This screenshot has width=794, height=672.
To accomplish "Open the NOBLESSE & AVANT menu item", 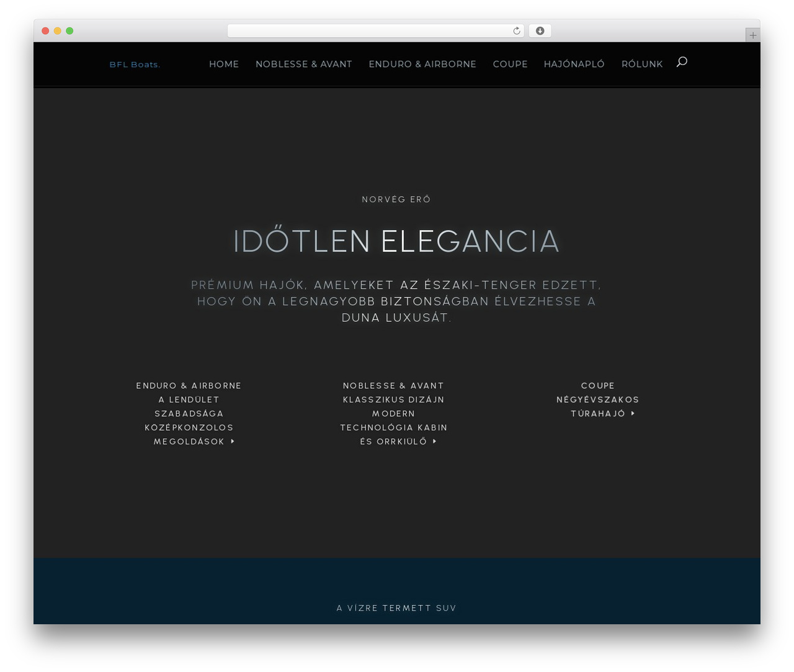I will click(304, 64).
